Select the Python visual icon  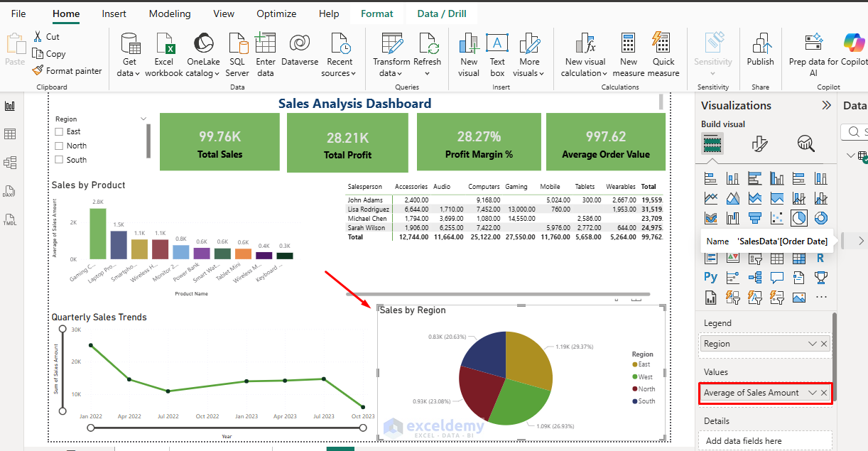711,276
